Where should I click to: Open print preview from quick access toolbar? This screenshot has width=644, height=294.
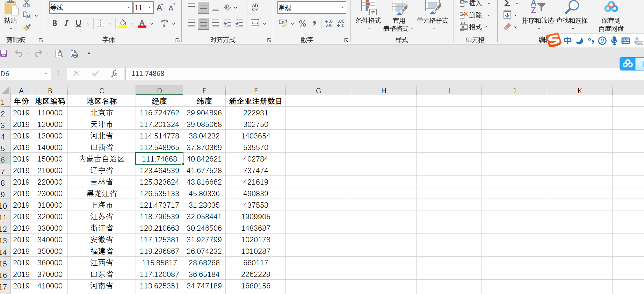pyautogui.click(x=59, y=53)
